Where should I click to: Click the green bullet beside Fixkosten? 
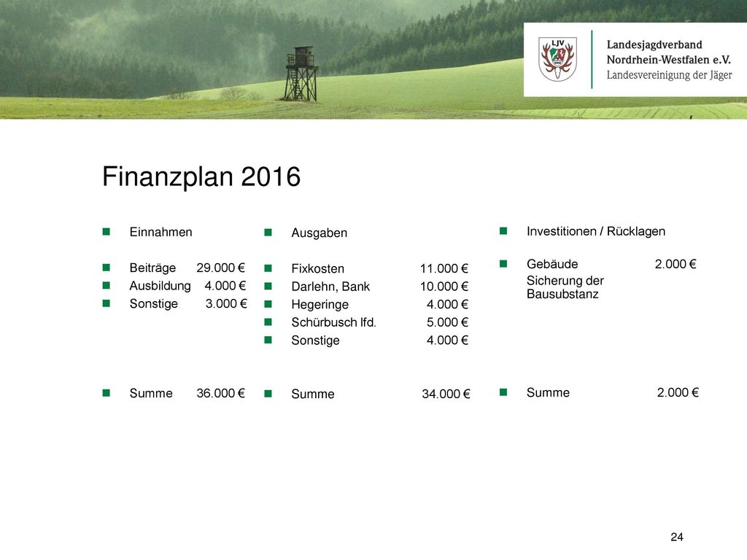point(268,268)
